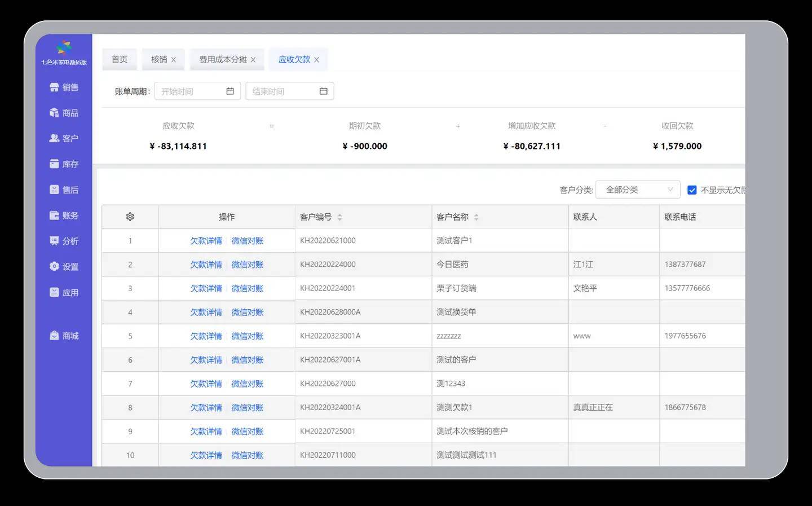Click the 开始时间 date input field
The width and height of the screenshot is (812, 506).
[192, 91]
